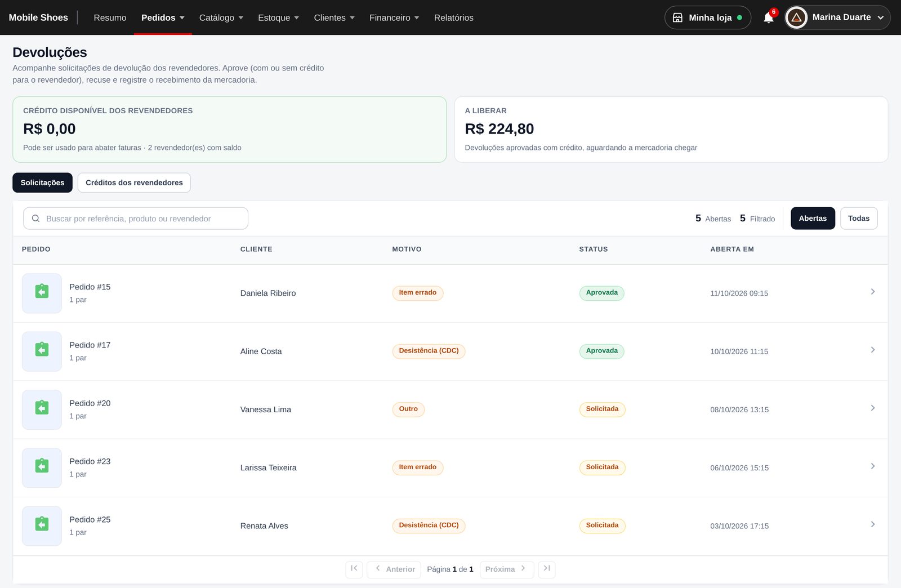Focus the search by referência field
The height and width of the screenshot is (588, 901).
[136, 219]
